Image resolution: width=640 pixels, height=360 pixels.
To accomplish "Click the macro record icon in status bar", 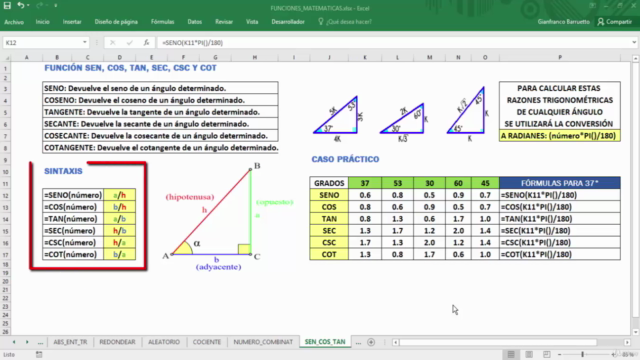I will coord(39,355).
